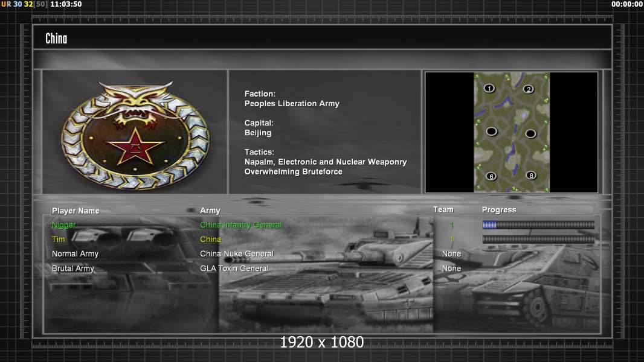Image resolution: width=644 pixels, height=362 pixels.
Task: Click the Army column header
Action: tap(210, 211)
